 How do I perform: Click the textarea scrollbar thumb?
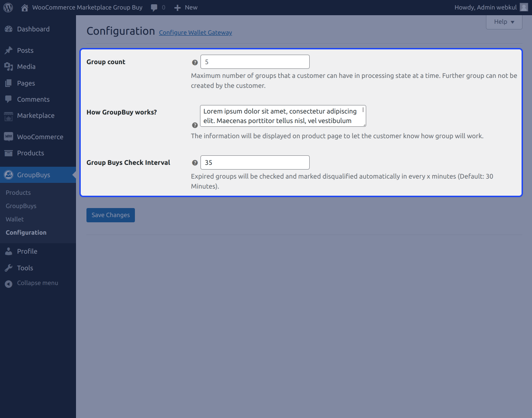(x=363, y=110)
